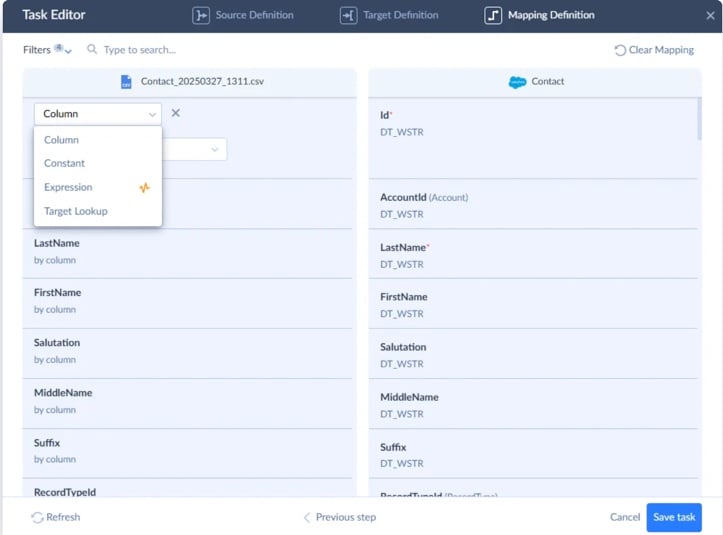The width and height of the screenshot is (723, 535).
Task: Choose Column from the mapping type list
Action: 98,140
